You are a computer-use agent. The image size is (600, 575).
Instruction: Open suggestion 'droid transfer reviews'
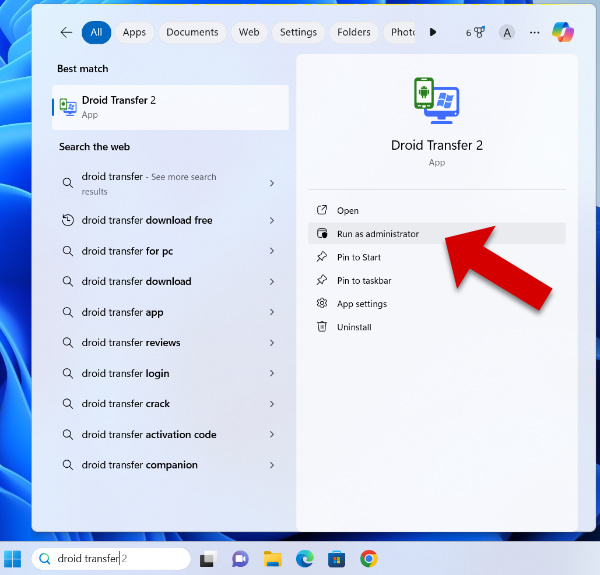tap(169, 342)
